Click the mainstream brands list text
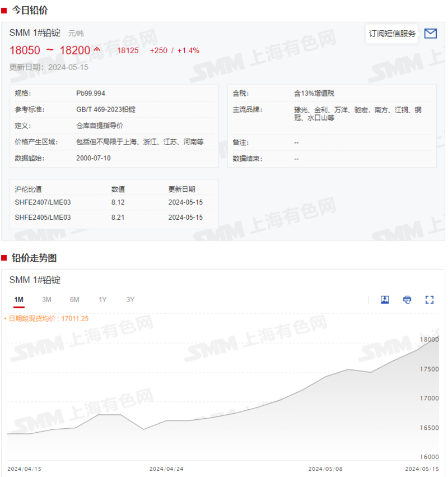The image size is (448, 477). click(x=358, y=114)
